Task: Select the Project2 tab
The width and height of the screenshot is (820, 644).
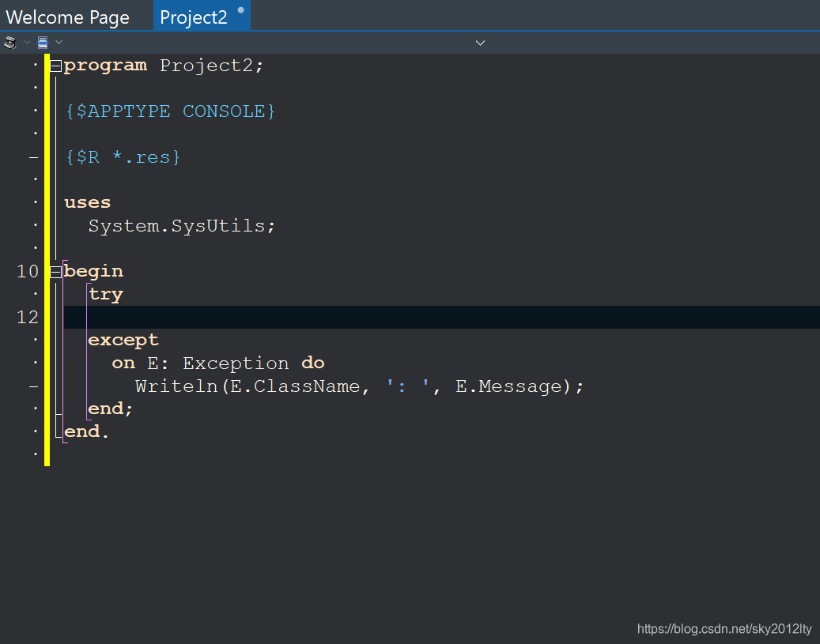Action: 193,15
